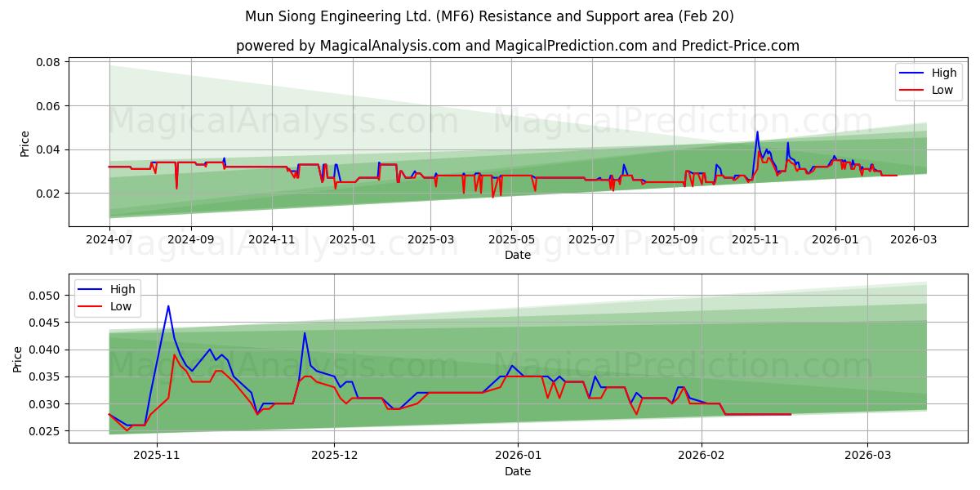Click the 2025-12 tick label on bottom chart
980x490 pixels.
coord(335,456)
